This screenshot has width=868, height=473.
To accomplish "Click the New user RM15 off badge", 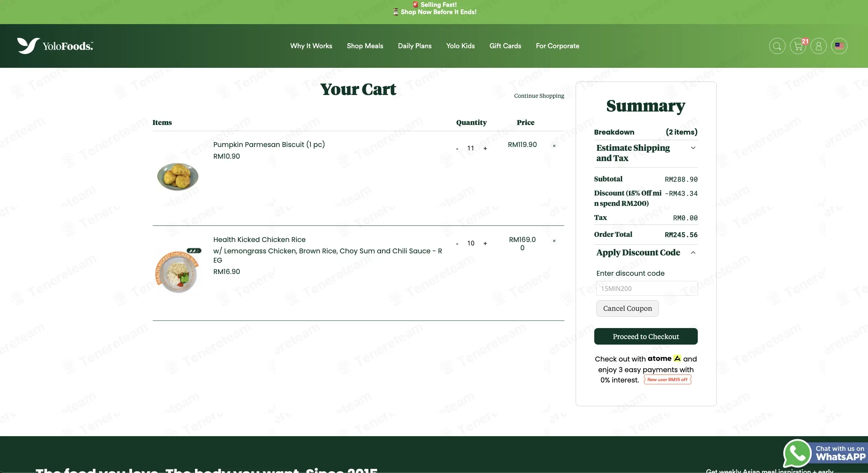I will 668,380.
